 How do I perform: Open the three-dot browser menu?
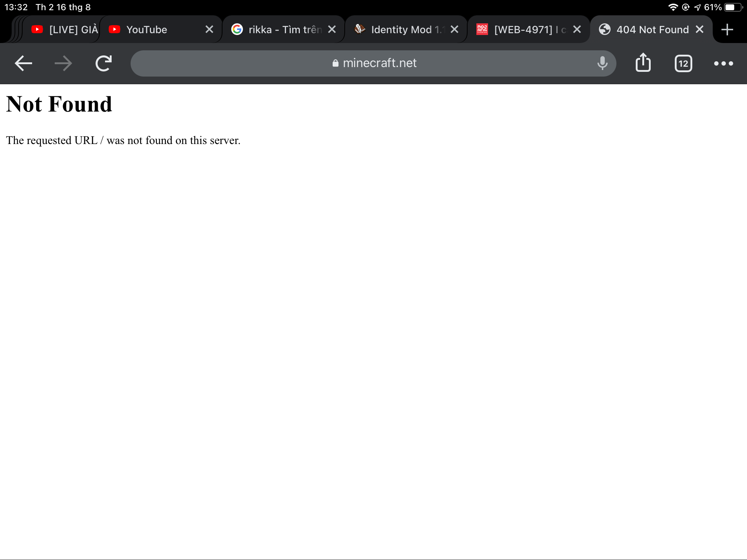point(723,63)
